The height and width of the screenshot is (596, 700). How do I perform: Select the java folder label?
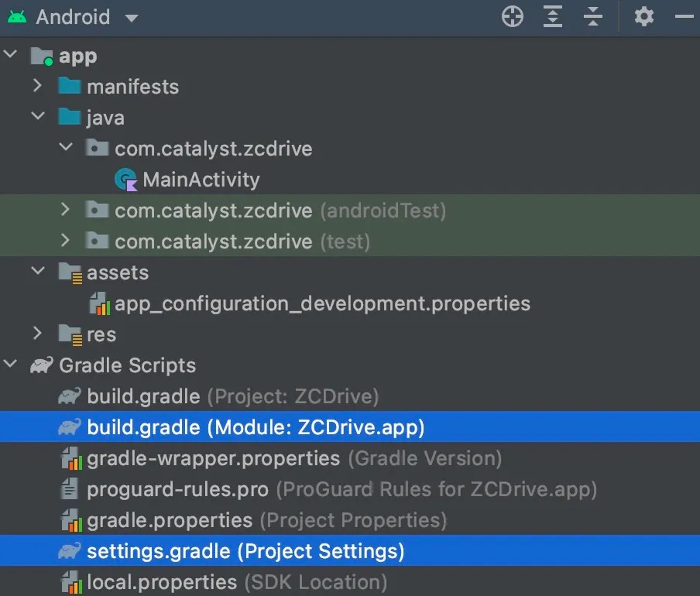[105, 118]
